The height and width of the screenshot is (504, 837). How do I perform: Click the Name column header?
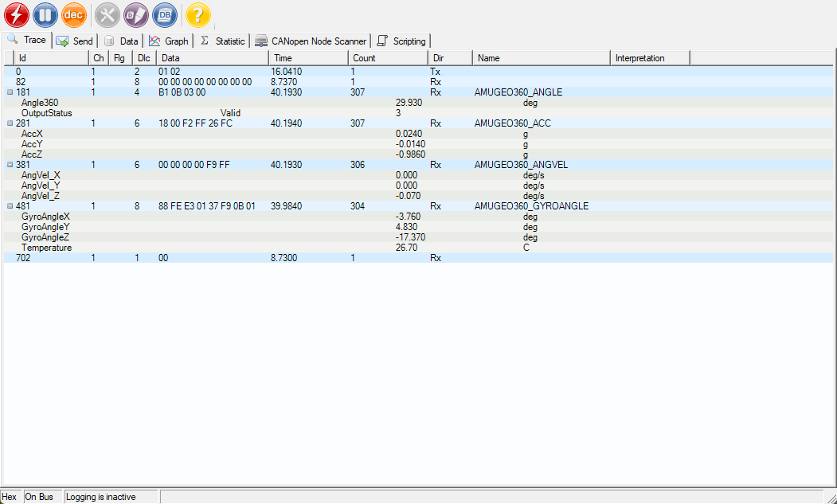point(542,58)
